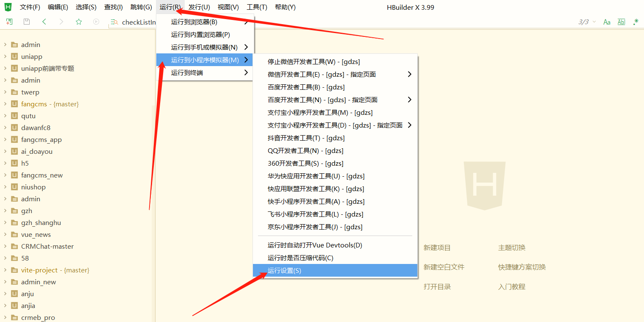
Task: Click the run play toolbar icon
Action: click(x=96, y=22)
